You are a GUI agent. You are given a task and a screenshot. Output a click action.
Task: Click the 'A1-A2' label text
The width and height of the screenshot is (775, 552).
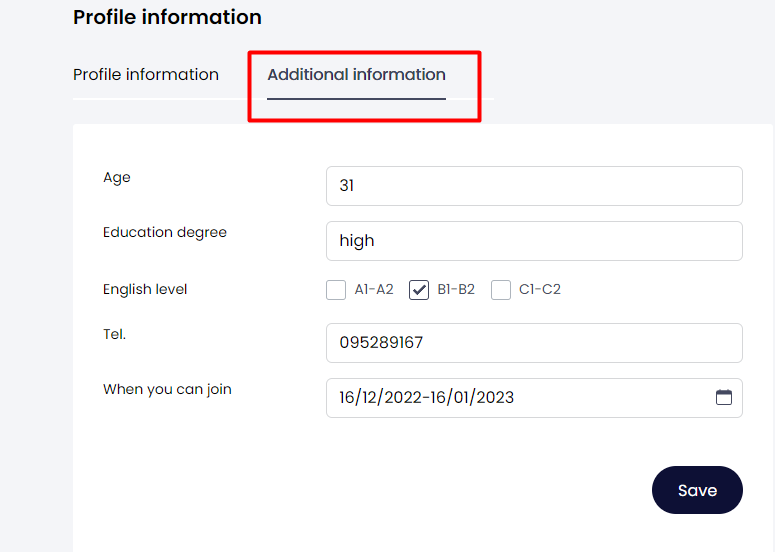tap(374, 290)
